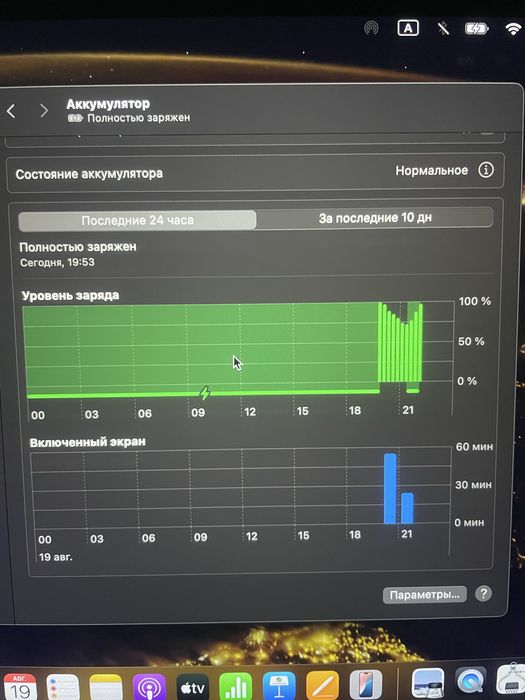525x700 pixels.
Task: Go back with the left chevron
Action: pyautogui.click(x=12, y=111)
